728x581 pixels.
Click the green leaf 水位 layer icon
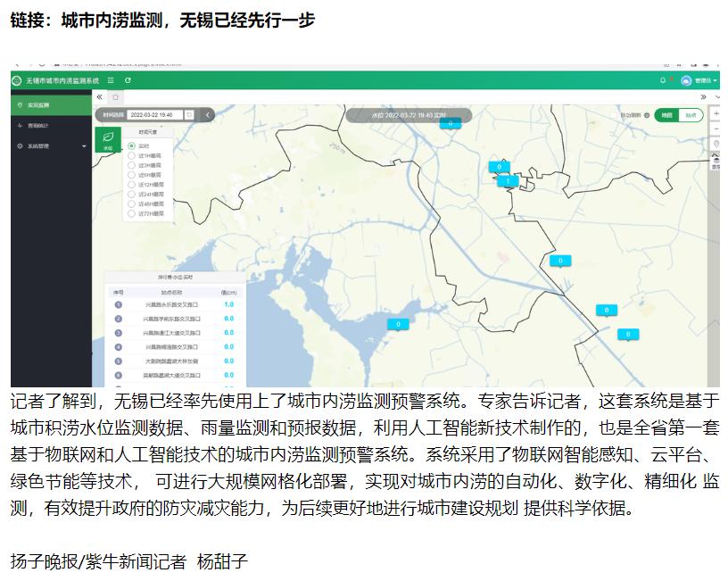pyautogui.click(x=108, y=138)
